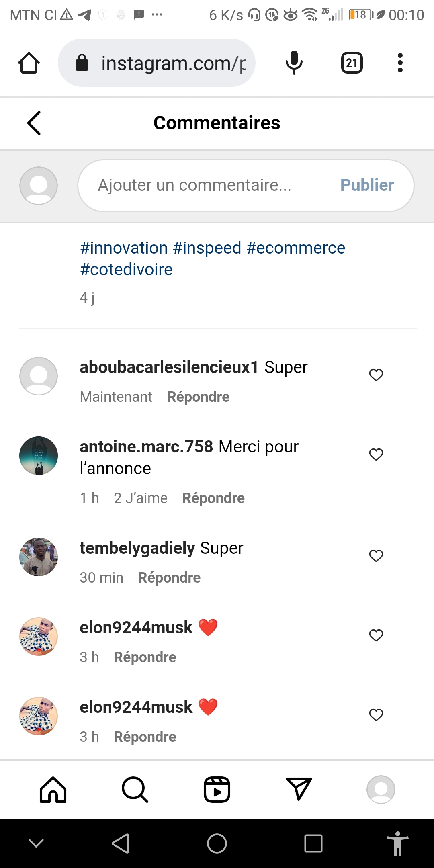Viewport: 434px width, 868px height.
Task: Open the browser tab switcher showing 21
Action: (x=352, y=63)
